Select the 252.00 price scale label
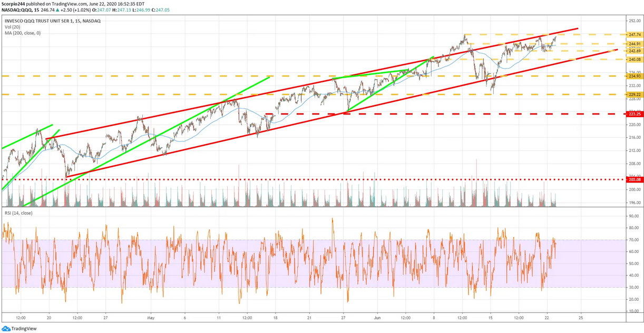Screen dimensions: 644x333 [x=634, y=21]
